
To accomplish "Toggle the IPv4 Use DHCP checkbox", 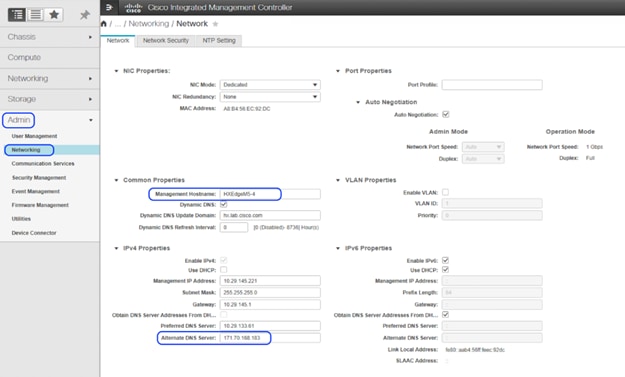I will click(224, 270).
